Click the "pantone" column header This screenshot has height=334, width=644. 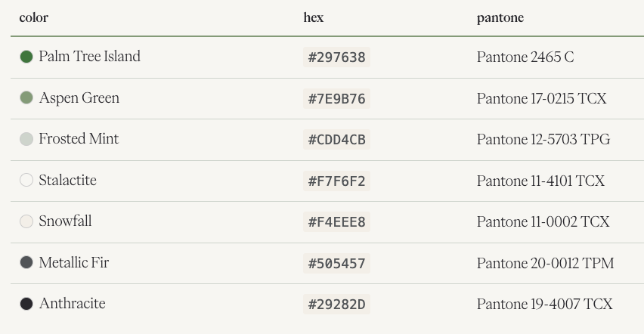pos(500,17)
